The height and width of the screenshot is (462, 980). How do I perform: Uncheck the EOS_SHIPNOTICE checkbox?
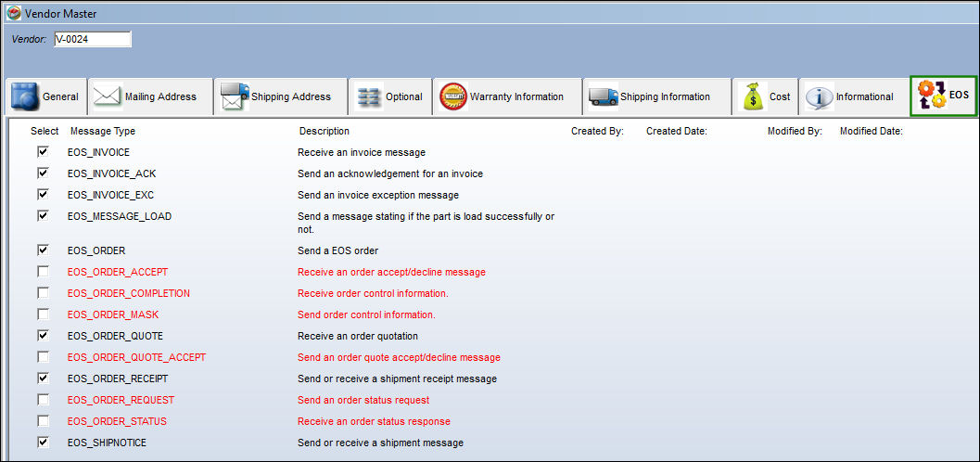pyautogui.click(x=44, y=442)
